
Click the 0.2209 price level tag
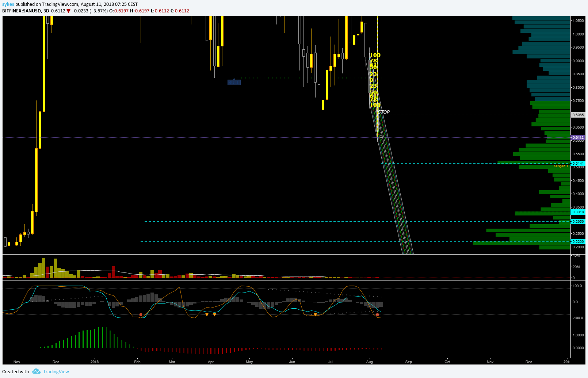[578, 241]
